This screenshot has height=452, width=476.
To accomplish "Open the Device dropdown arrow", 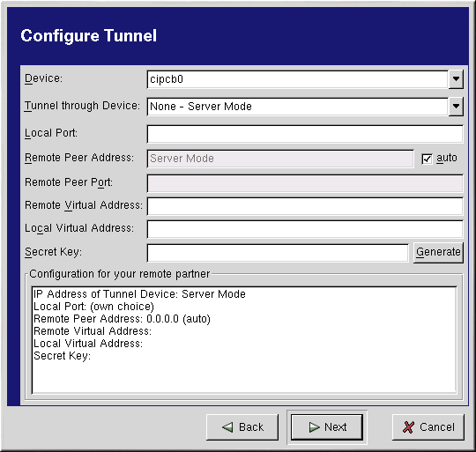I will pos(456,79).
